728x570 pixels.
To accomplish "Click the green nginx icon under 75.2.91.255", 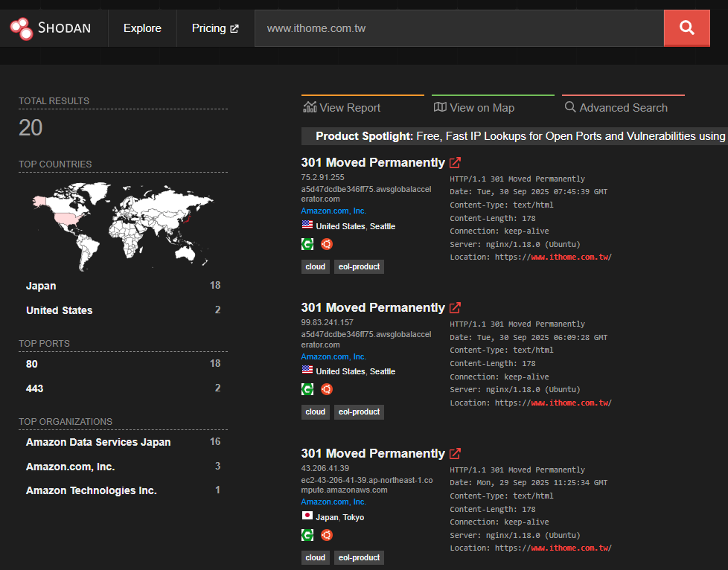I will click(307, 243).
